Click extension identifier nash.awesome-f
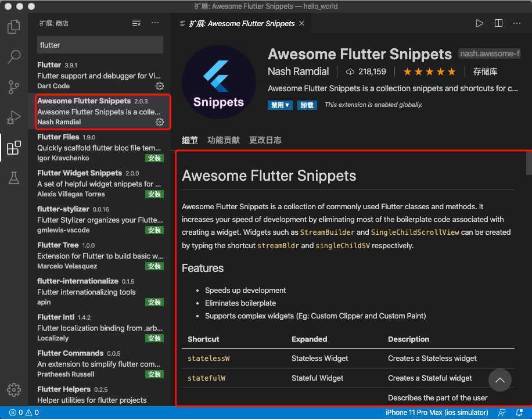532x419 pixels. (x=489, y=53)
